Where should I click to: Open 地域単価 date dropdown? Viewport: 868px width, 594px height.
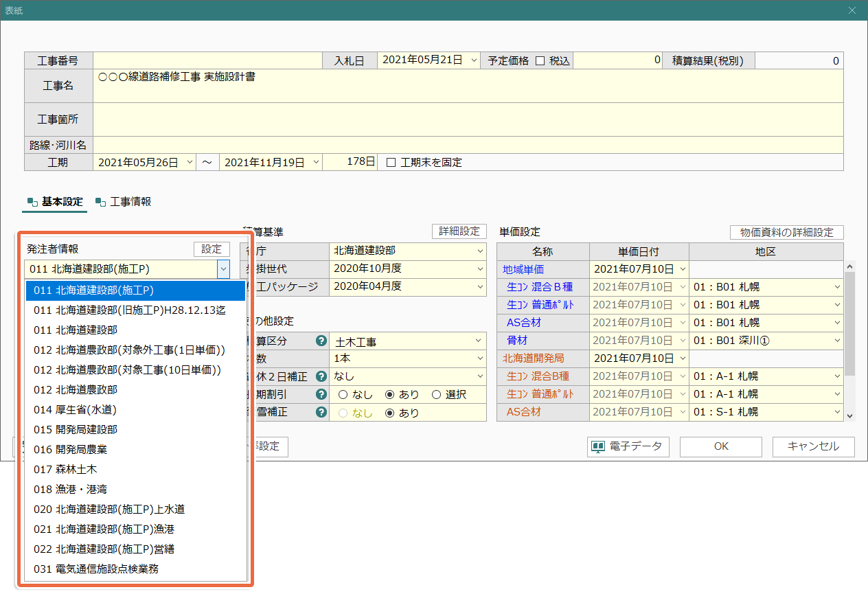[x=683, y=269]
